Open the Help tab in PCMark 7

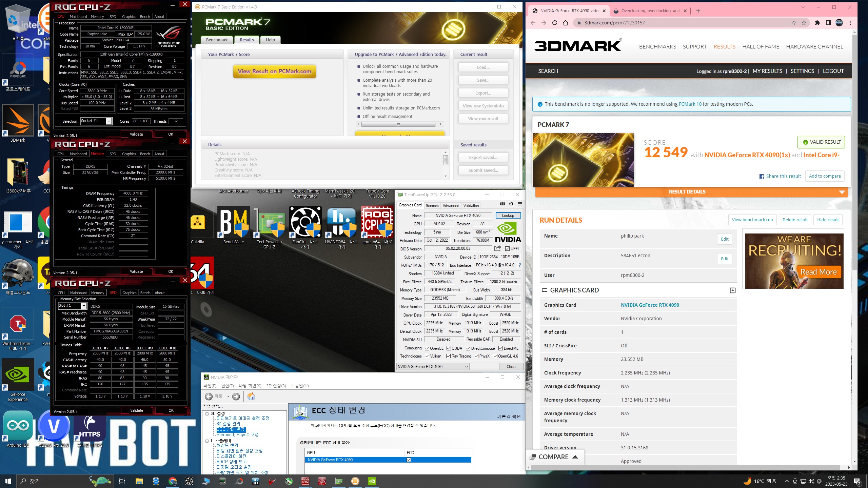click(x=270, y=40)
